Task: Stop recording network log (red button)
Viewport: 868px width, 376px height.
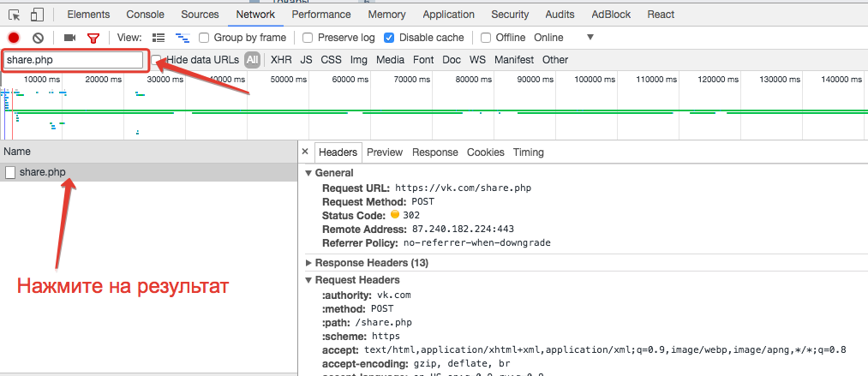Action: click(14, 38)
